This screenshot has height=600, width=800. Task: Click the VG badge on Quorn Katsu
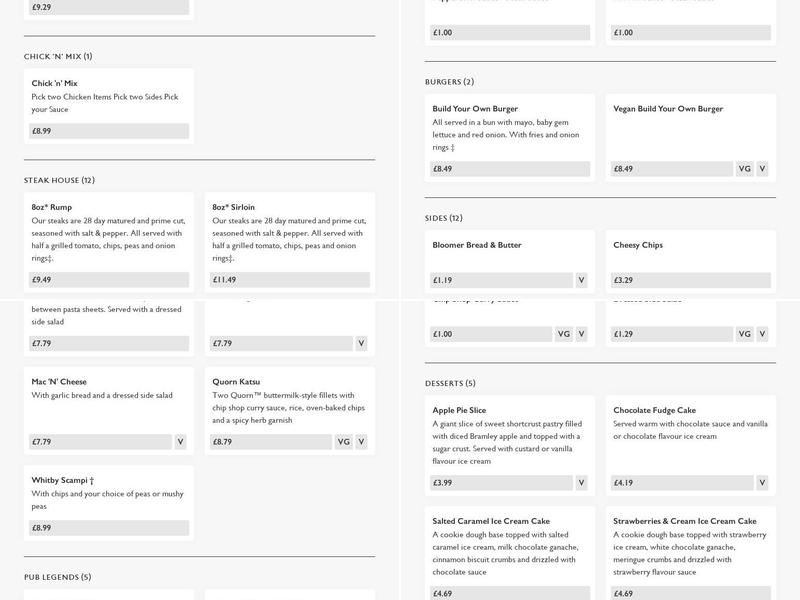[x=344, y=441]
